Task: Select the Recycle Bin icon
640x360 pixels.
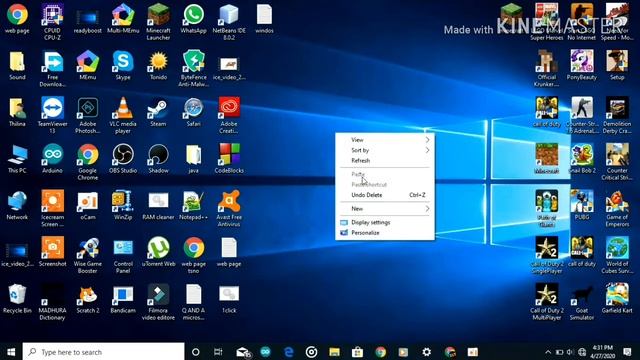Action: pyautogui.click(x=17, y=298)
